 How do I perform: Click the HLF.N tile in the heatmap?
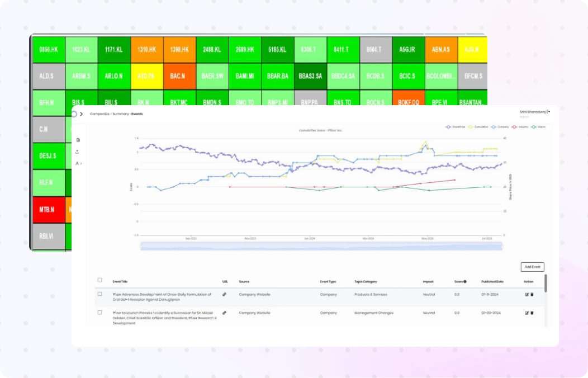[49, 183]
